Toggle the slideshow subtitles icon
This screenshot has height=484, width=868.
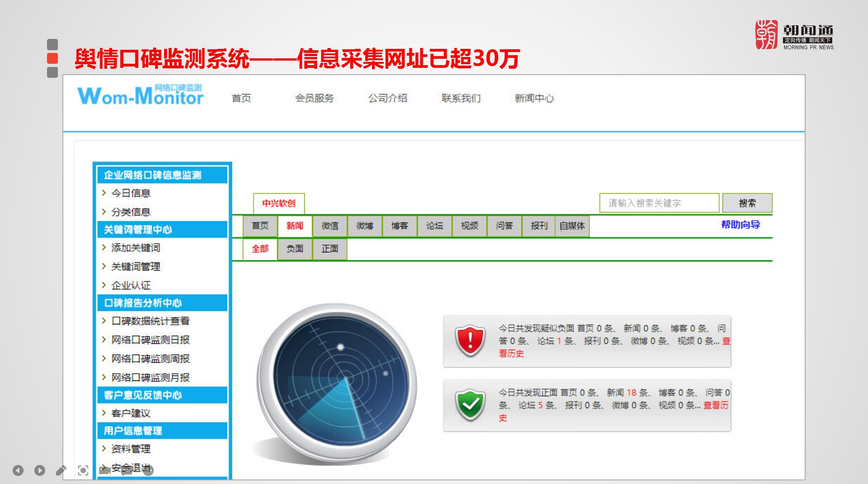pos(127,470)
